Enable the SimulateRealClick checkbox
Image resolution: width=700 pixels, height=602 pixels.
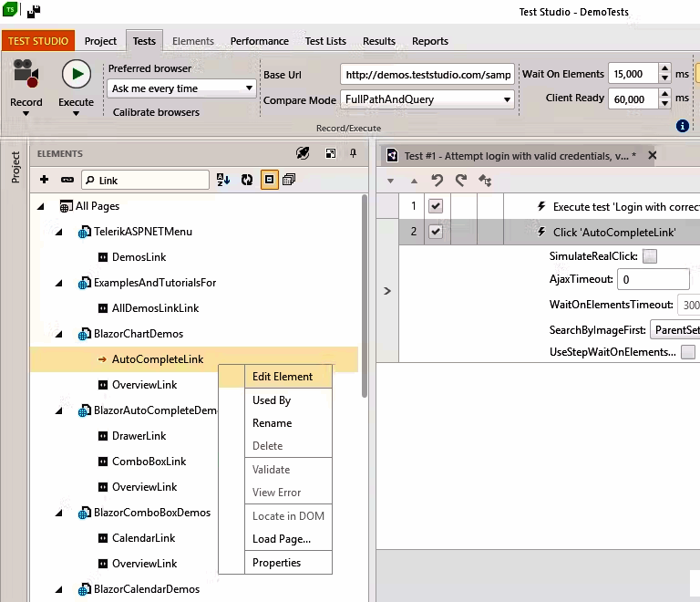[x=650, y=256]
